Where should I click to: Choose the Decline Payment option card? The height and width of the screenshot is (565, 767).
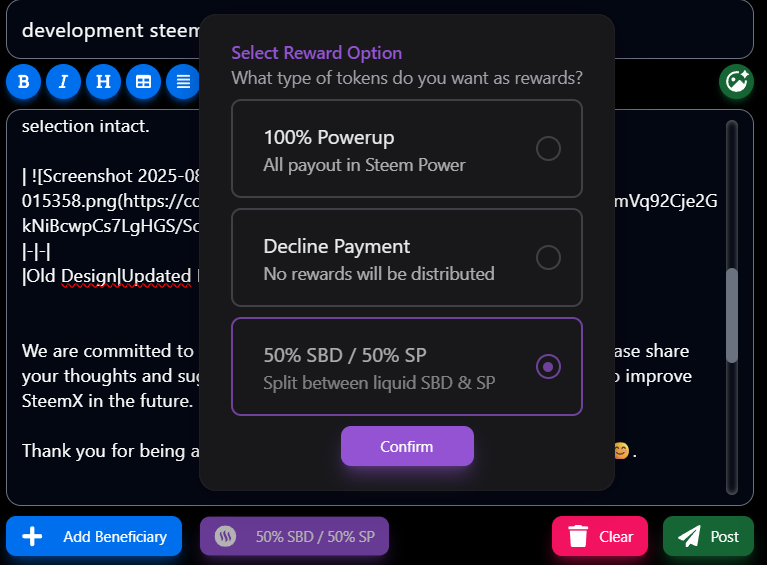pyautogui.click(x=407, y=257)
